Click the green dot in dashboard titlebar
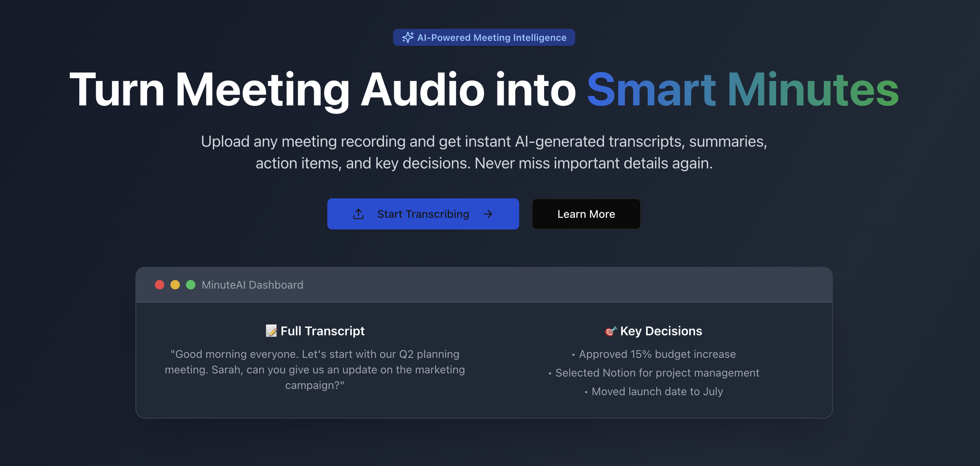 tap(191, 285)
